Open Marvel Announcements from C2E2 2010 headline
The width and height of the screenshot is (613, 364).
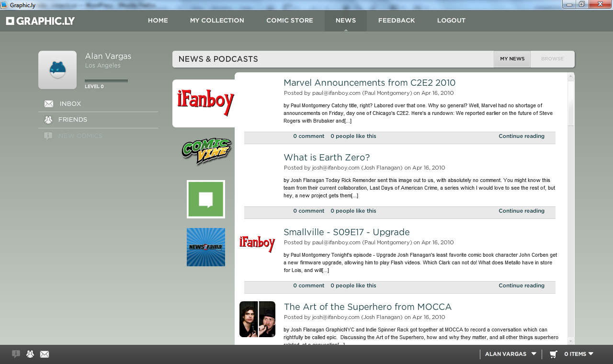(369, 83)
